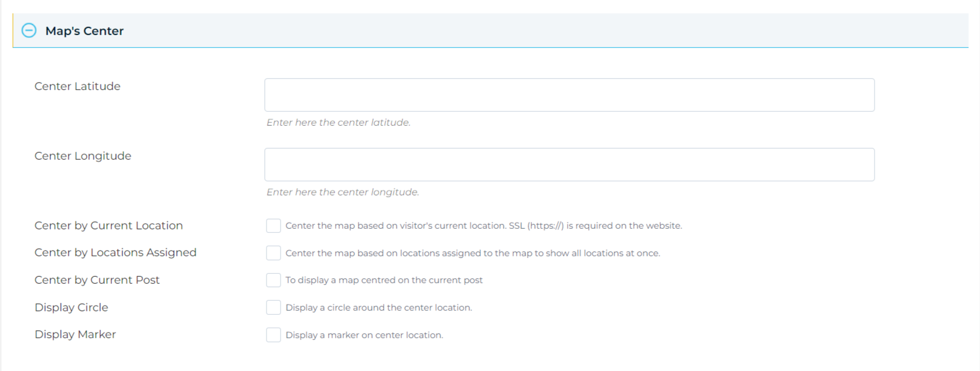Click 'Display a marker on center location.' description
This screenshot has height=371, width=980.
pos(364,335)
